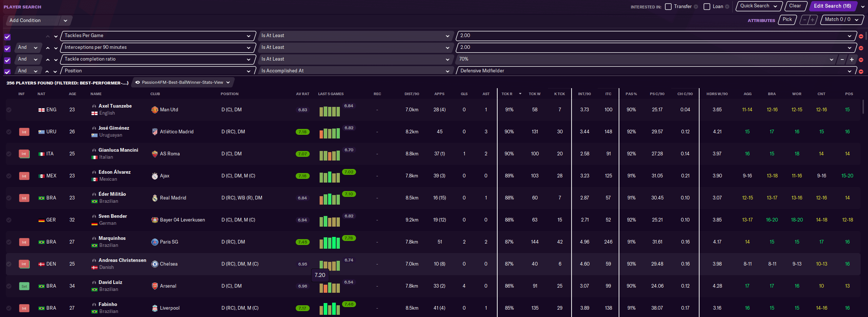868x317 pixels.
Task: Click Éder Militão last 5 games bars
Action: 330,199
